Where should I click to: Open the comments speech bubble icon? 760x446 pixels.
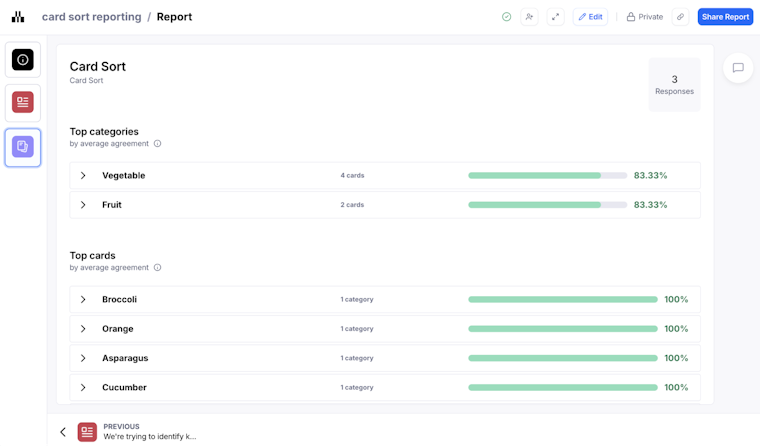pyautogui.click(x=738, y=68)
